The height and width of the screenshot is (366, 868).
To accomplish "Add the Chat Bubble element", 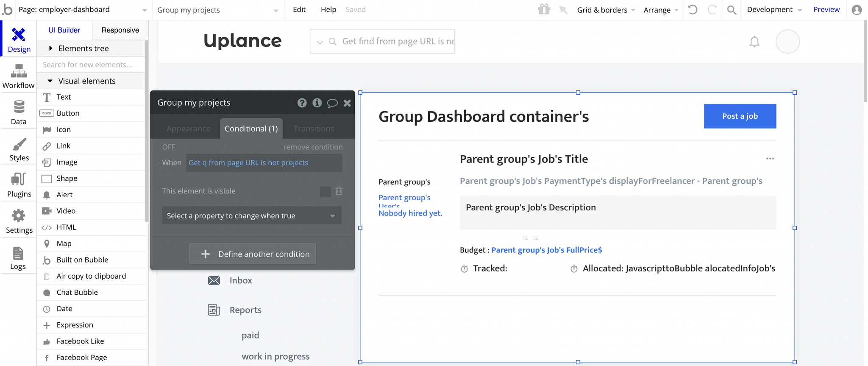I will click(x=91, y=292).
